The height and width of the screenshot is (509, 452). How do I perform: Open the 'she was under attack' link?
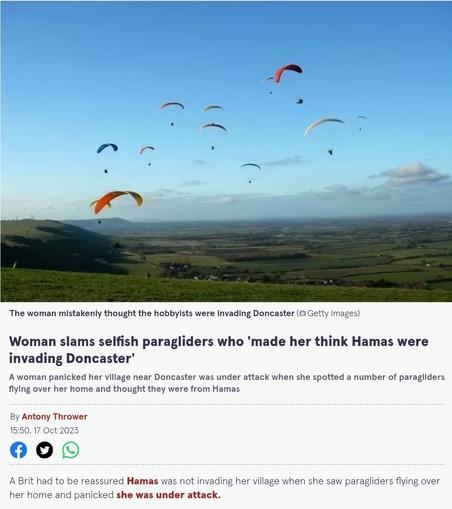coord(168,495)
